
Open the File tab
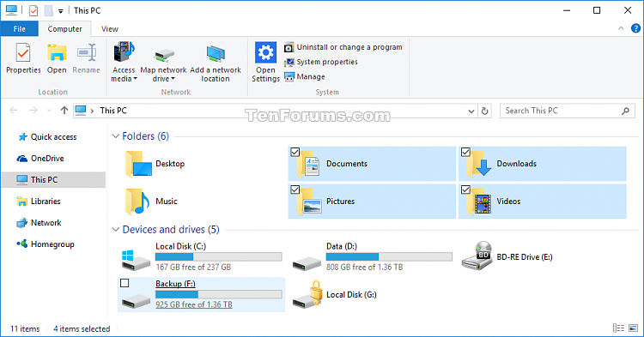click(x=19, y=28)
